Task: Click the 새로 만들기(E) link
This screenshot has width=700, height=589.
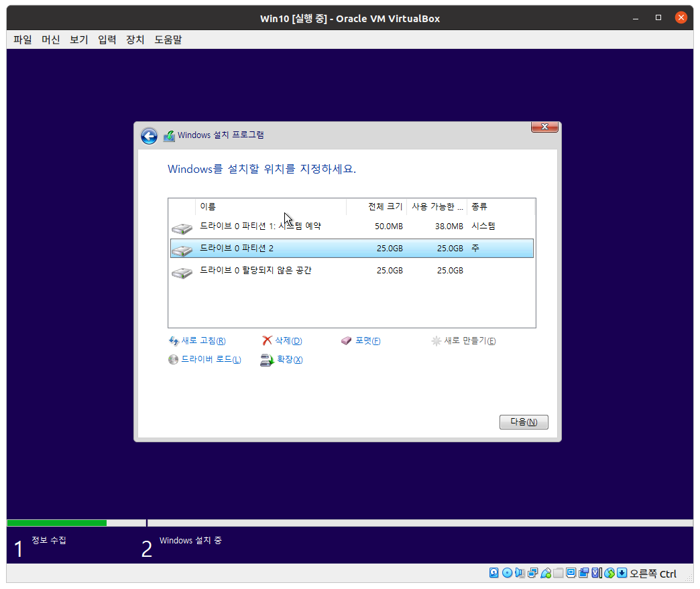Action: point(469,341)
